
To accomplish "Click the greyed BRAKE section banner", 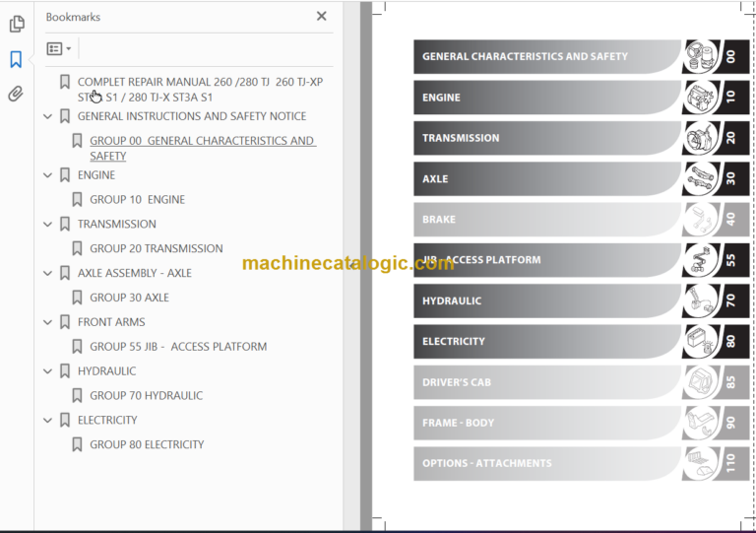I will (x=547, y=220).
